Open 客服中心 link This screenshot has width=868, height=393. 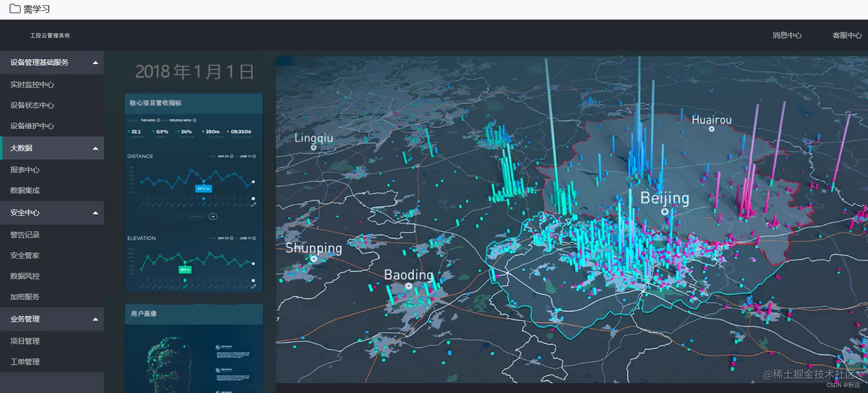pyautogui.click(x=847, y=36)
